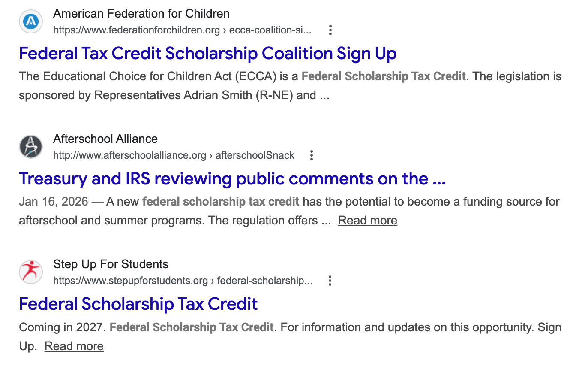Viewport: 588px width, 369px height.
Task: Open the "Federal Scholarship Tax Credit" result title
Action: pos(138,304)
